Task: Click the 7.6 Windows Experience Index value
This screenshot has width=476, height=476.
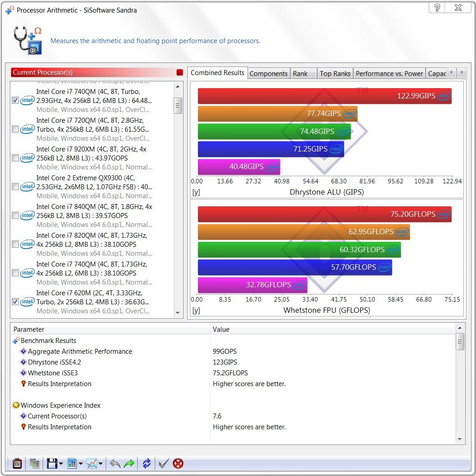Action: click(217, 416)
